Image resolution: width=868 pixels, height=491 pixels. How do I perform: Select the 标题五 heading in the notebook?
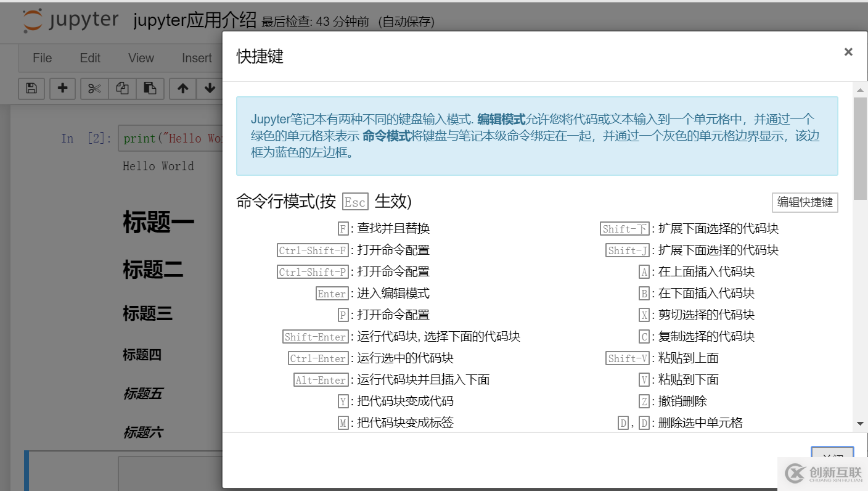[x=142, y=394]
